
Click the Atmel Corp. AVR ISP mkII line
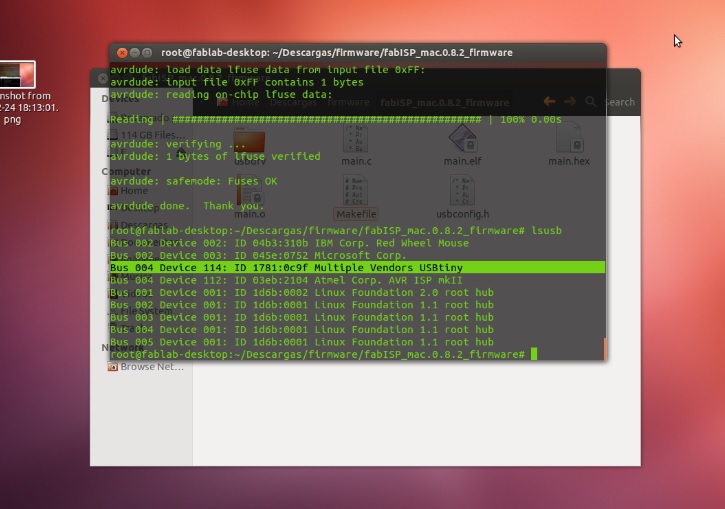[x=286, y=280]
